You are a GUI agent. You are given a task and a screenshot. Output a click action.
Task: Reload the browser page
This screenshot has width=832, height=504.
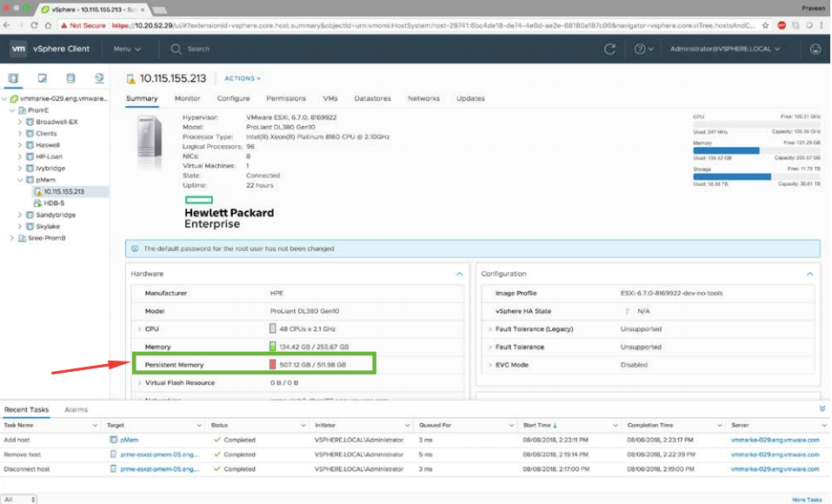[x=34, y=25]
